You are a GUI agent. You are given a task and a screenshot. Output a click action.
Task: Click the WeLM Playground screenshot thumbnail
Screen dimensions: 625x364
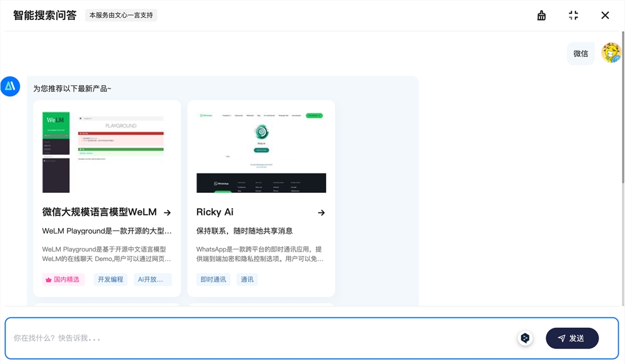[x=107, y=150]
